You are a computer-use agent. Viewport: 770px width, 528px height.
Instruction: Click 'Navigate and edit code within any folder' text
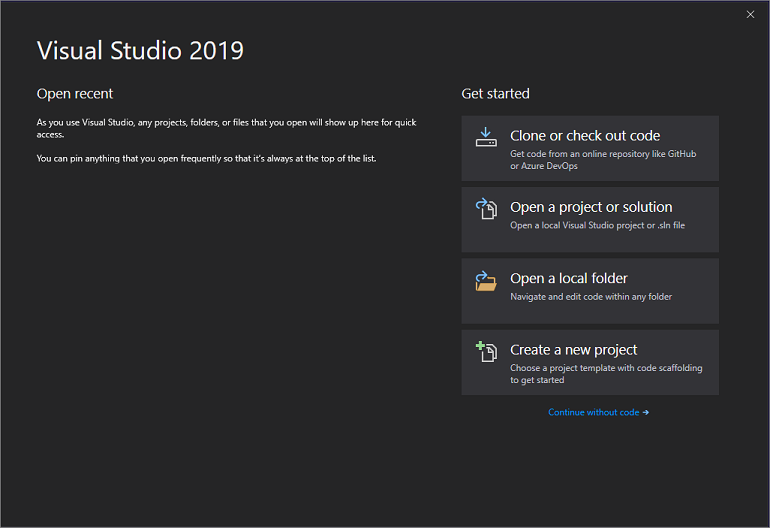tap(591, 297)
